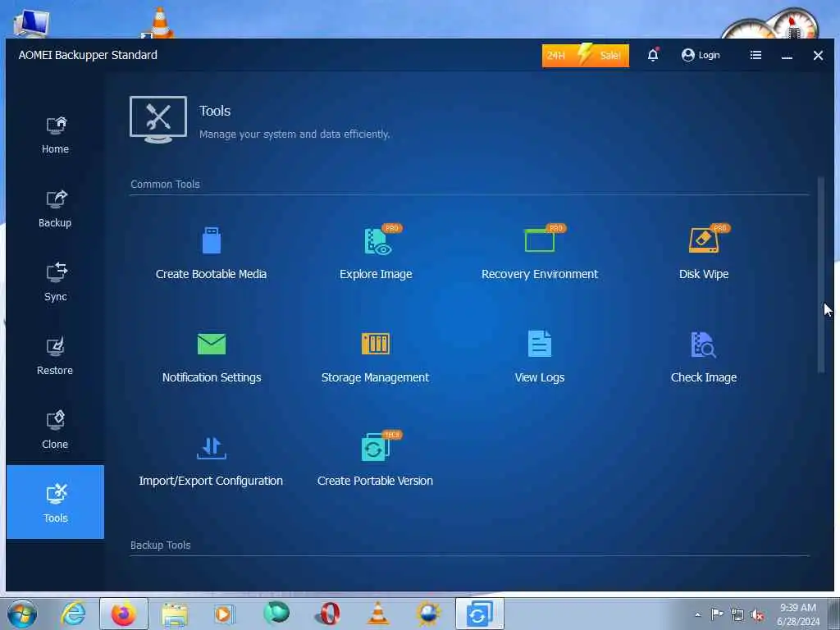Switch to the Backup section
The image size is (840, 630).
(55, 209)
